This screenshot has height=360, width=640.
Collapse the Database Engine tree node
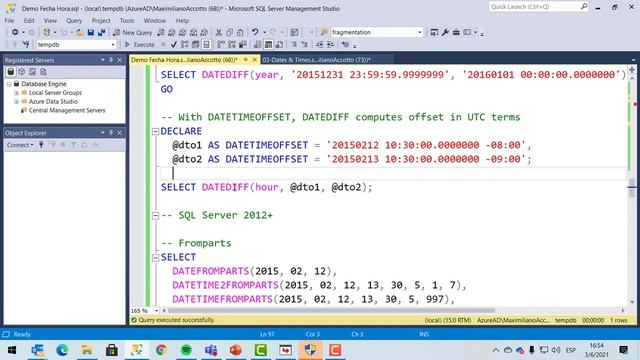point(9,84)
